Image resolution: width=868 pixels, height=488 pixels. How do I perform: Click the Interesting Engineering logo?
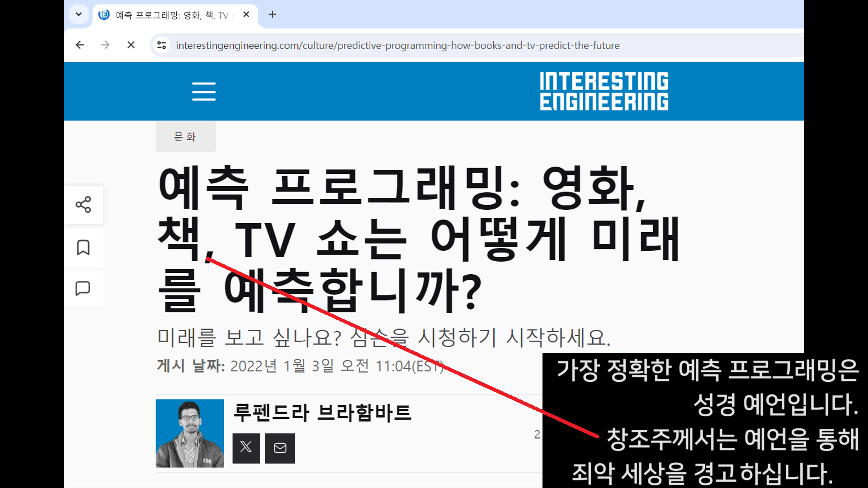pos(604,91)
